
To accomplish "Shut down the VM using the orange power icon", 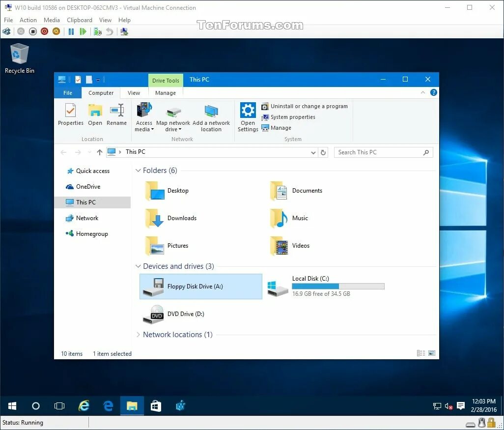I will 56,31.
